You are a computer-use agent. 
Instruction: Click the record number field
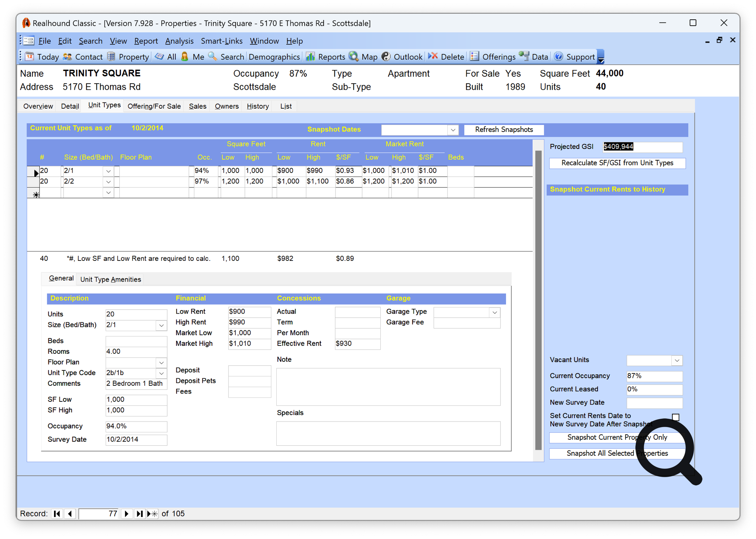pyautogui.click(x=99, y=514)
